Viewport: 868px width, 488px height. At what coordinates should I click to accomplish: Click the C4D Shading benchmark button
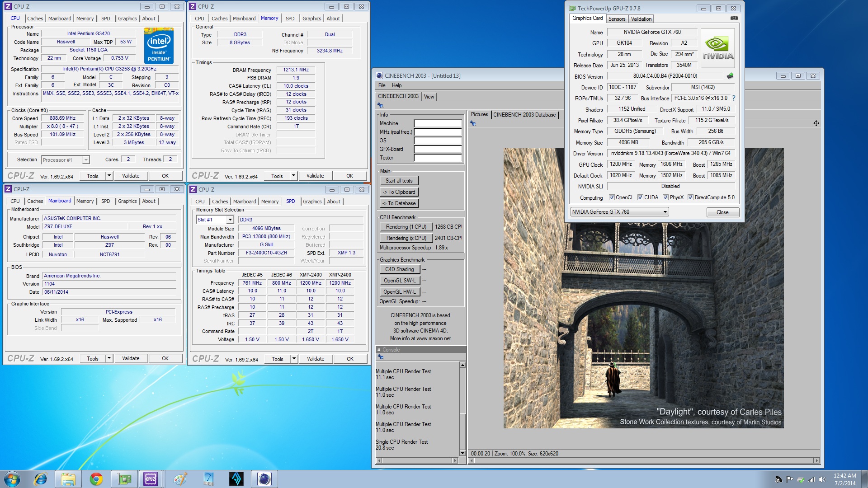[400, 269]
